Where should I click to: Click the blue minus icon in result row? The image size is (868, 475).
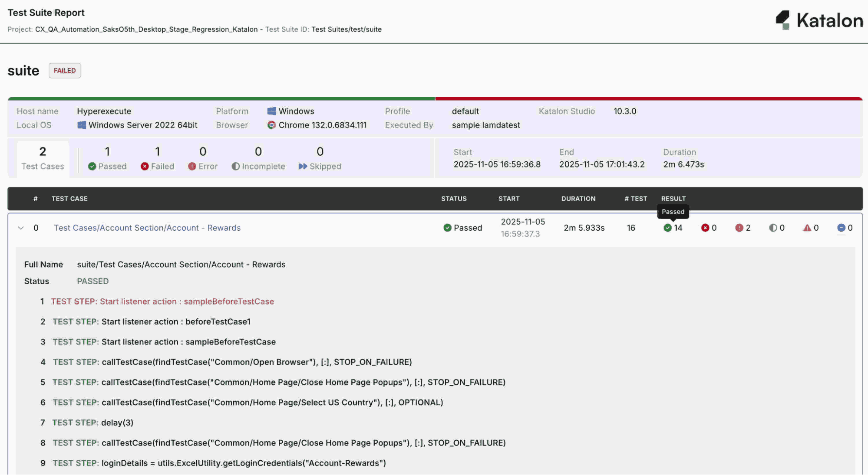pos(841,227)
